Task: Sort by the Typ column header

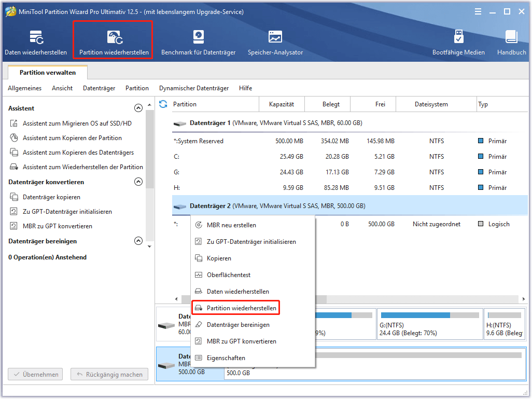Action: 502,104
